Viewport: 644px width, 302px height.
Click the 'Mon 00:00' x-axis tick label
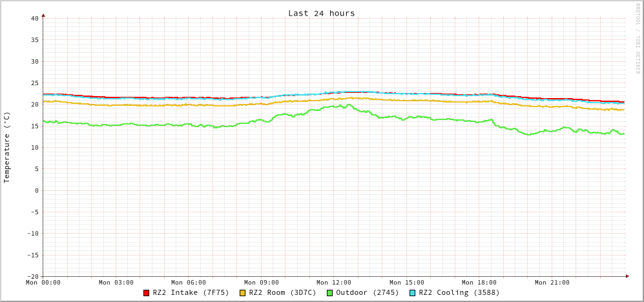[43, 283]
